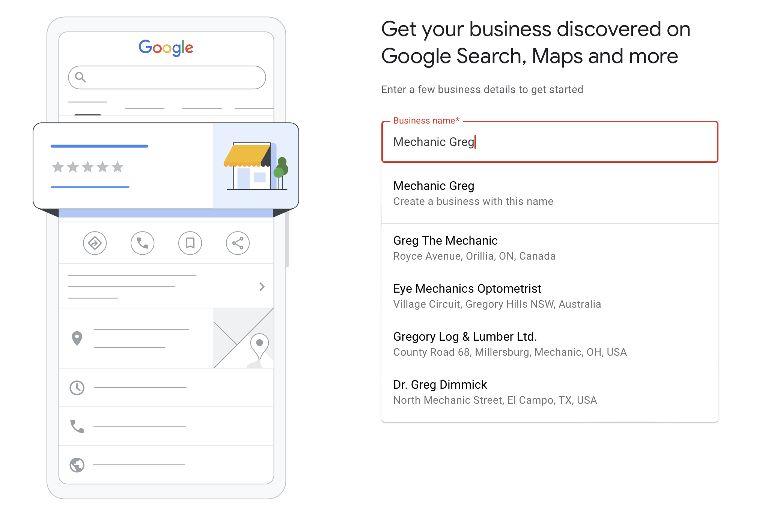Click 'County Road 68, Millersburg, Mechanic, OH, USA'
The width and height of the screenshot is (759, 532).
[x=510, y=352]
